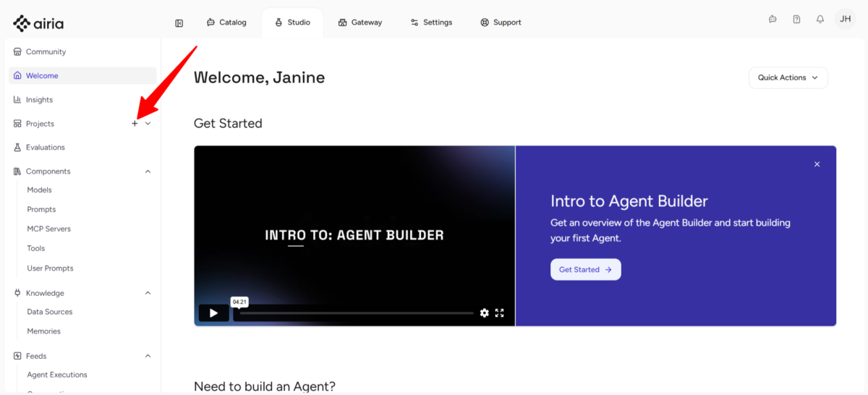Screen dimensions: 868x395
Task: Play the Intro to Agent Builder video
Action: pyautogui.click(x=213, y=313)
